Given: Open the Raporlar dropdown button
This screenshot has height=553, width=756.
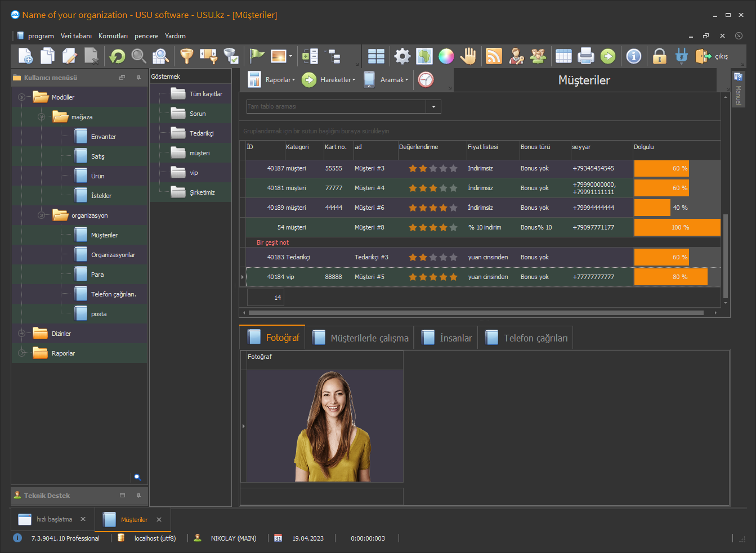Looking at the screenshot, I should pos(271,80).
